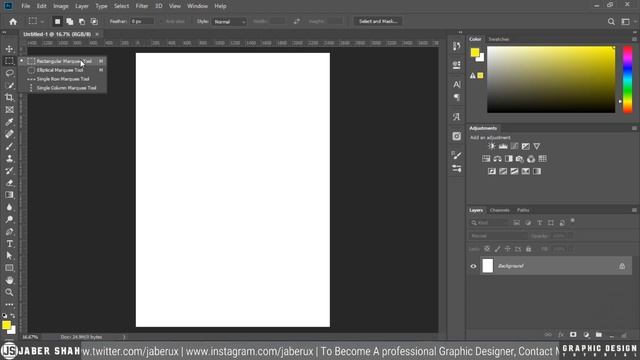Open the Style dropdown set to Normal
The width and height of the screenshot is (640, 360).
click(x=229, y=22)
